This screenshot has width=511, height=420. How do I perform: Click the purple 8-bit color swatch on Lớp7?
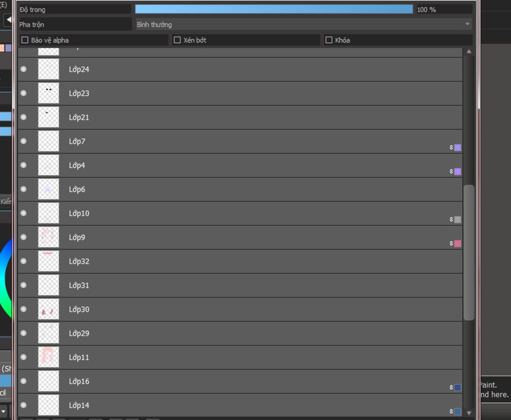pyautogui.click(x=458, y=147)
